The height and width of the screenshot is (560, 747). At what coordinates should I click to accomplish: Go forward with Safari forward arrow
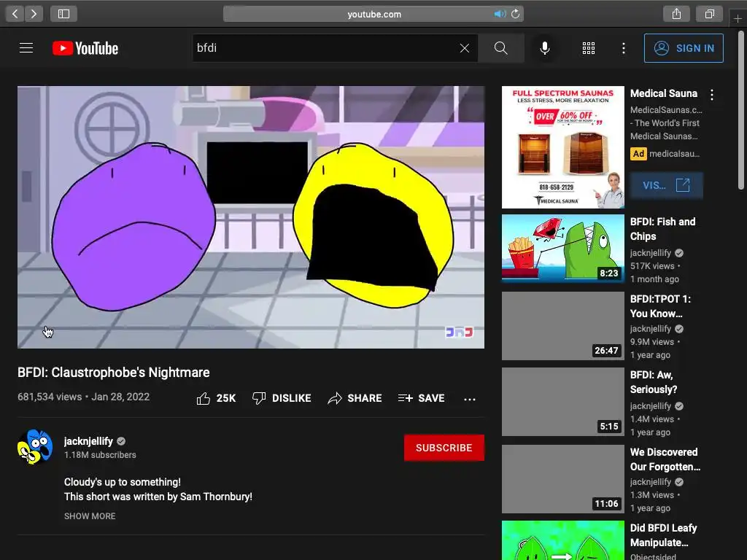pyautogui.click(x=34, y=14)
